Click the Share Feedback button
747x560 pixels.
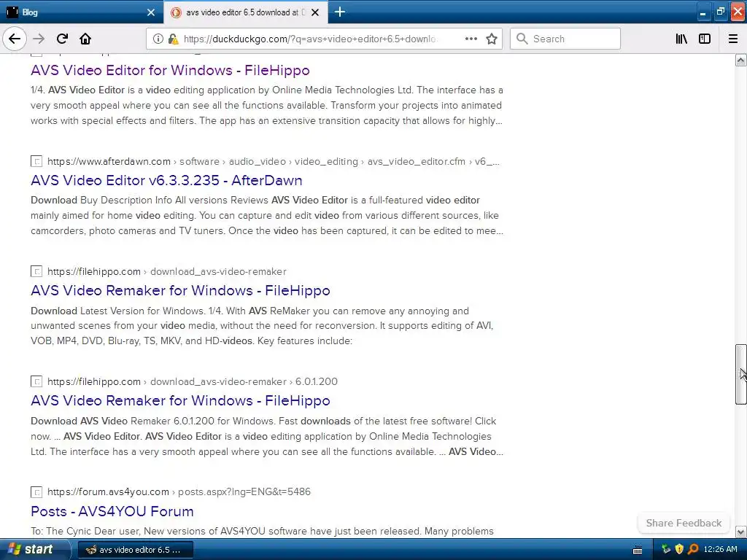click(x=684, y=523)
